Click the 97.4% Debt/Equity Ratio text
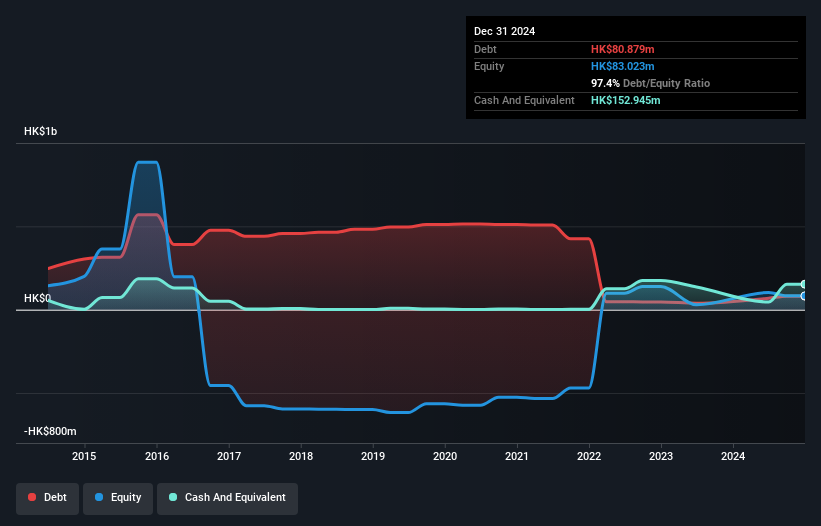The image size is (821, 526). (650, 83)
